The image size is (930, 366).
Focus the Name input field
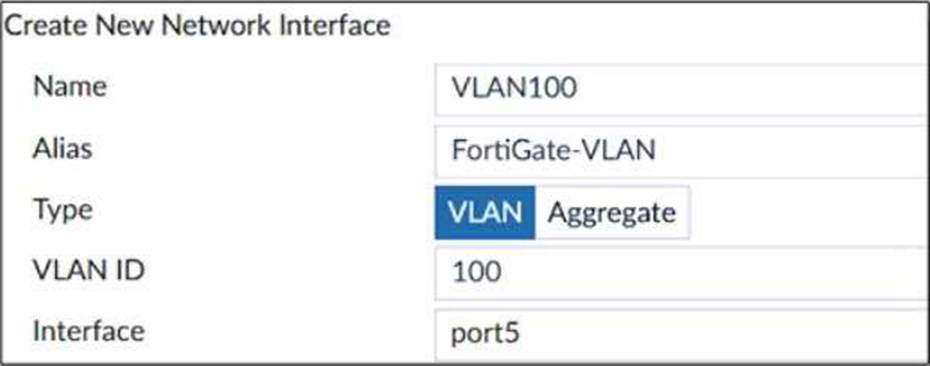[x=682, y=89]
